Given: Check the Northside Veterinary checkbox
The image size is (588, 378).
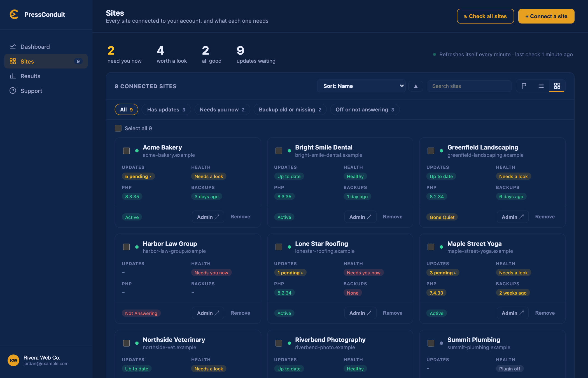Looking at the screenshot, I should click(x=127, y=343).
